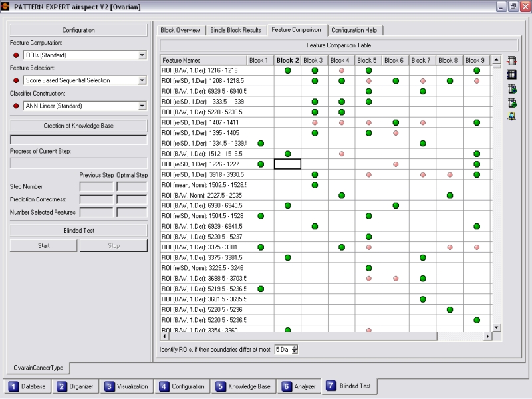Click the red indicator beside Classifier Construction
The width and height of the screenshot is (532, 399).
(16, 106)
